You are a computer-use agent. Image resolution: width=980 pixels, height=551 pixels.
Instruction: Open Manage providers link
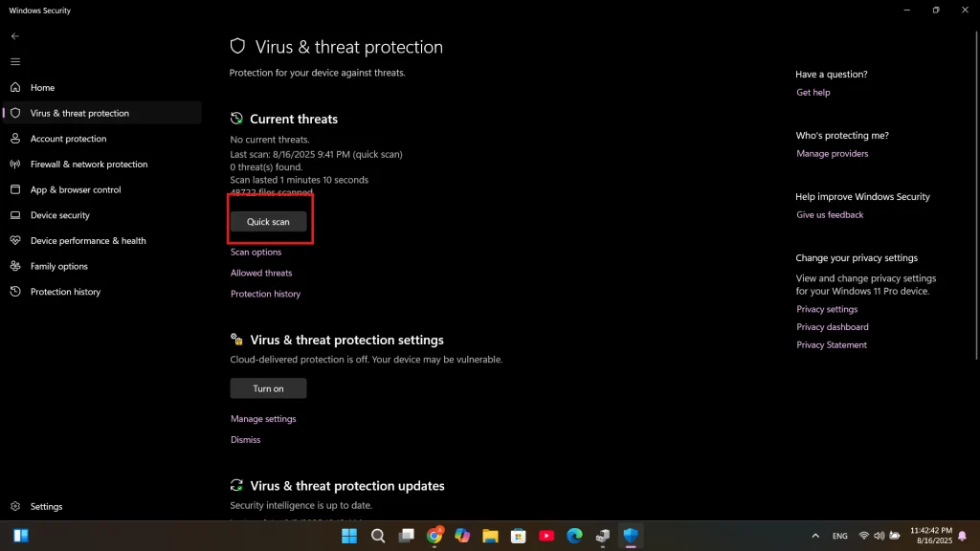pos(832,154)
